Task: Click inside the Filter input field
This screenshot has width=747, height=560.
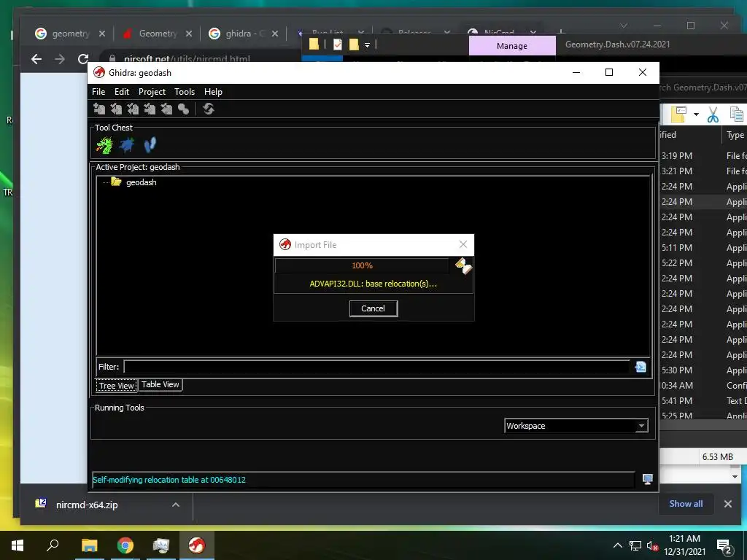Action: (x=376, y=367)
